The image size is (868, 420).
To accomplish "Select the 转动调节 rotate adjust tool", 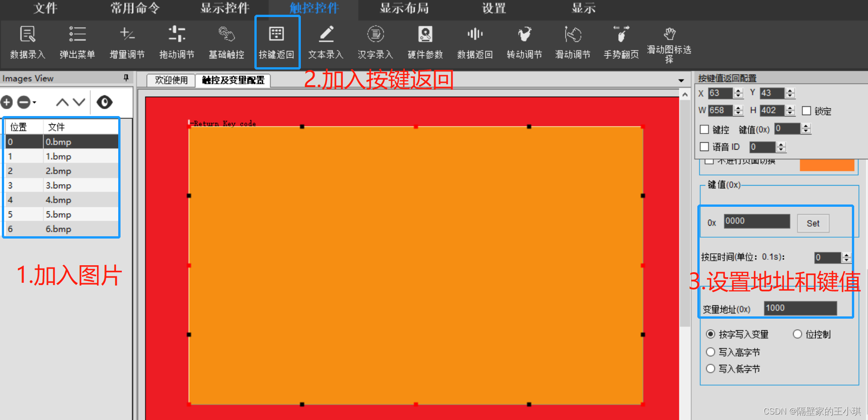I will pyautogui.click(x=524, y=43).
